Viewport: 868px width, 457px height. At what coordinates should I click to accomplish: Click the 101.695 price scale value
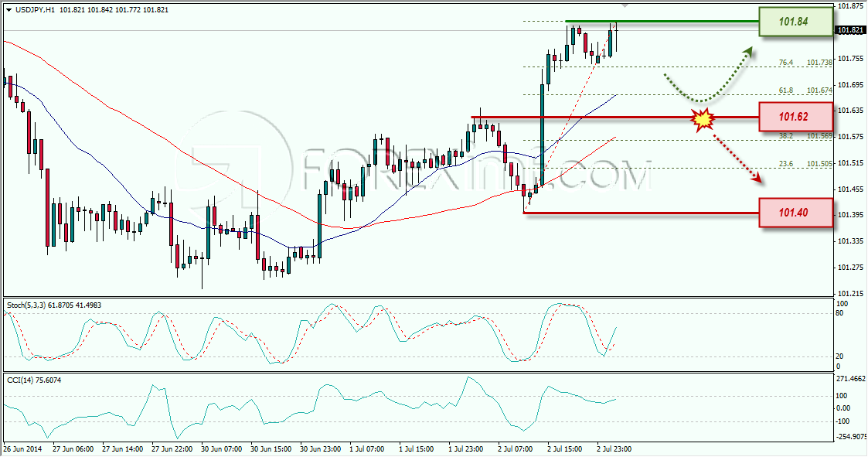(849, 84)
